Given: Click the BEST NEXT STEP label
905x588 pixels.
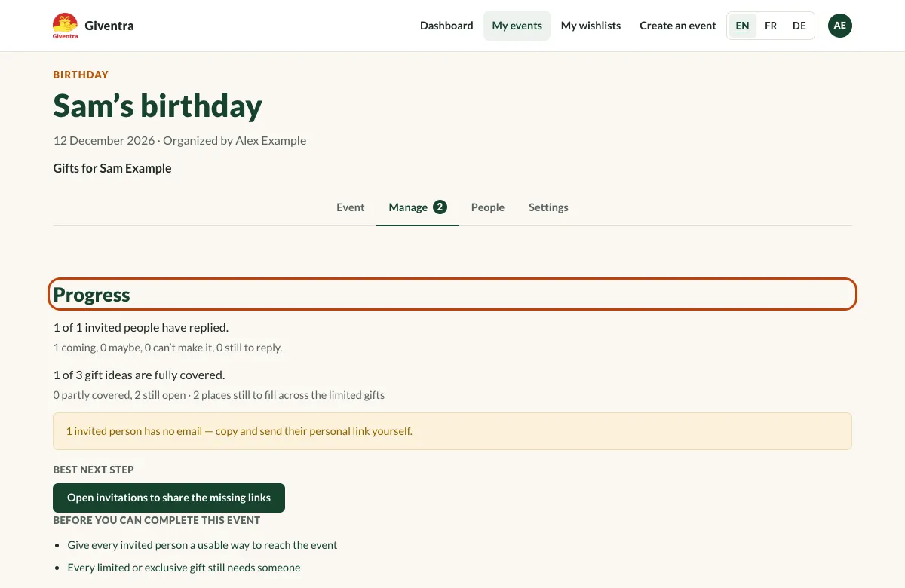Looking at the screenshot, I should click(94, 470).
